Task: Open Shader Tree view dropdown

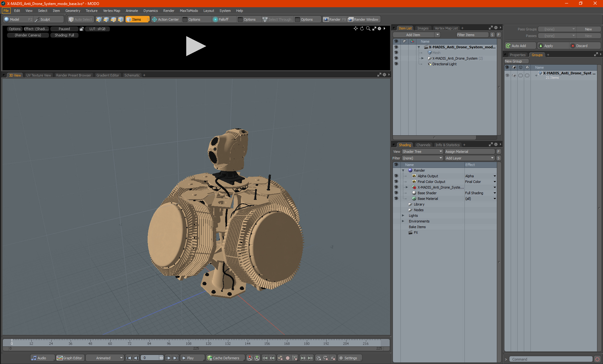Action: click(x=422, y=152)
